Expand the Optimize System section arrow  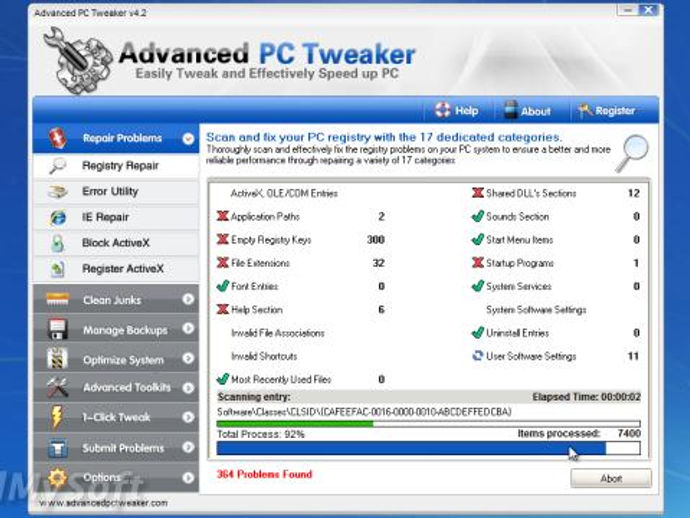pyautogui.click(x=188, y=359)
